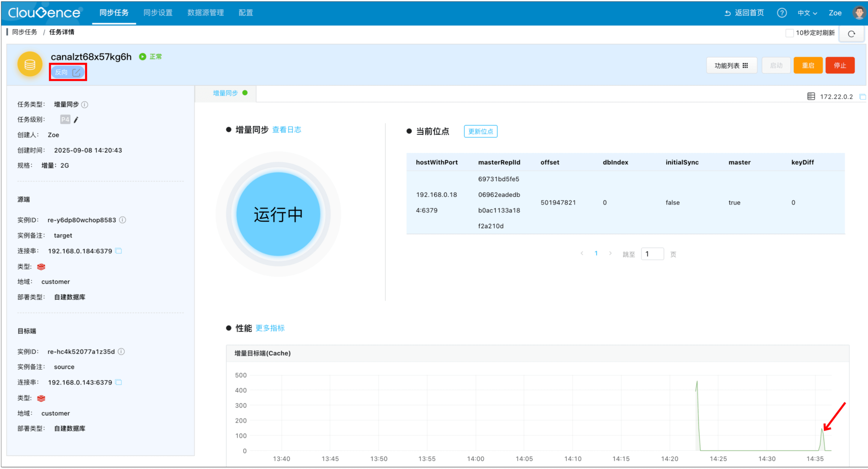Copy source connection string 192.168.0.184:6379
The image size is (868, 469).
coord(119,251)
